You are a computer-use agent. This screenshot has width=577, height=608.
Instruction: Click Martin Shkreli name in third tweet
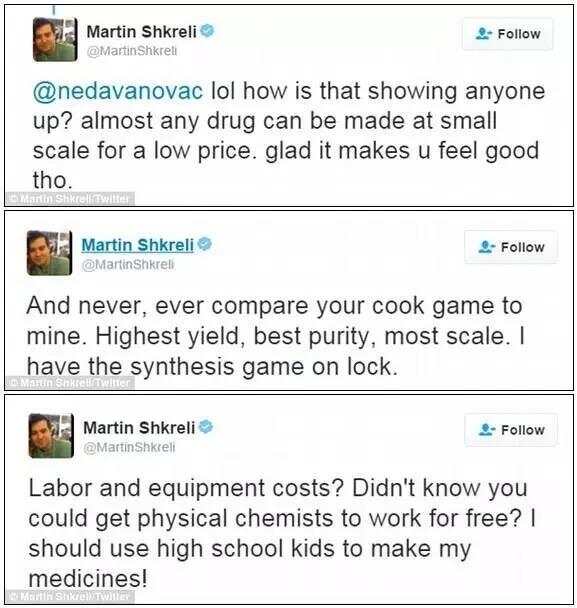click(x=139, y=428)
